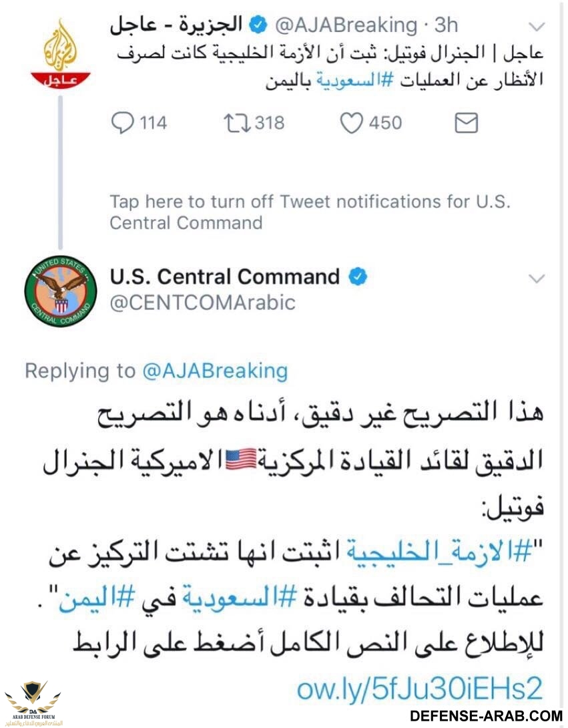Open the #اليمن hashtag in the reply

pyautogui.click(x=97, y=598)
